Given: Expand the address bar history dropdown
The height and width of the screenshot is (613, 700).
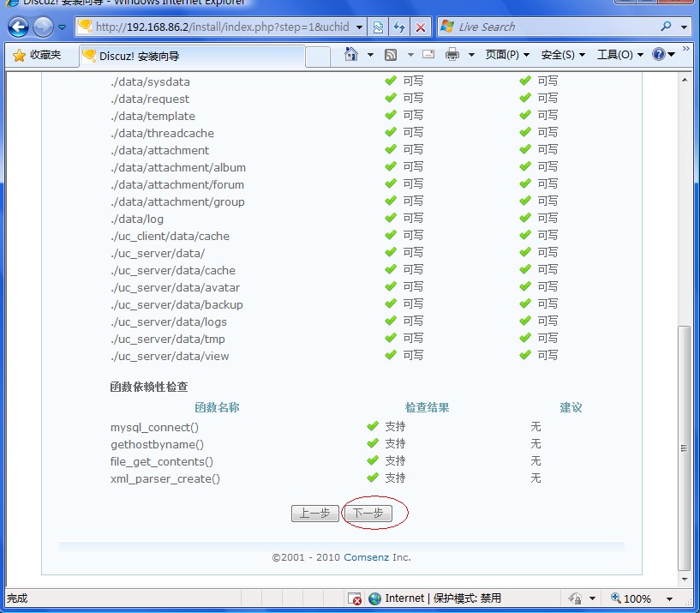Looking at the screenshot, I should 359,27.
